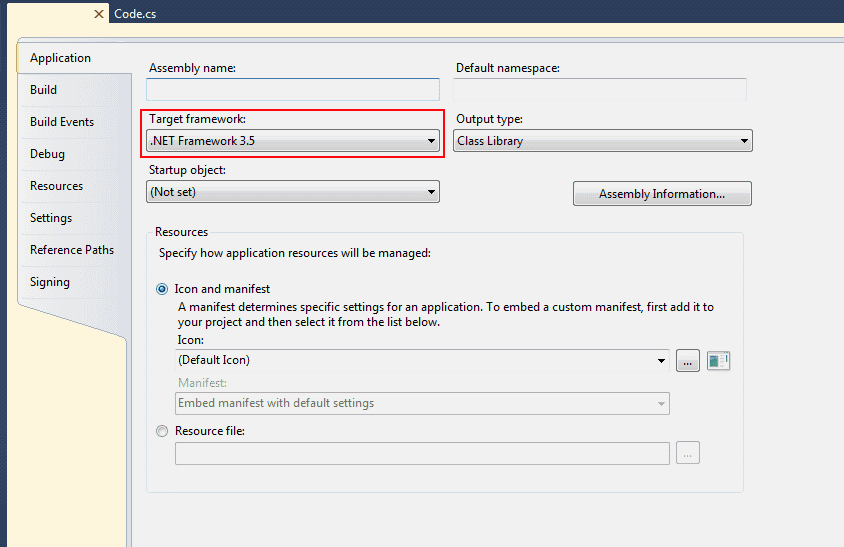This screenshot has height=547, width=844.
Task: Close the current document tab with X
Action: (98, 14)
